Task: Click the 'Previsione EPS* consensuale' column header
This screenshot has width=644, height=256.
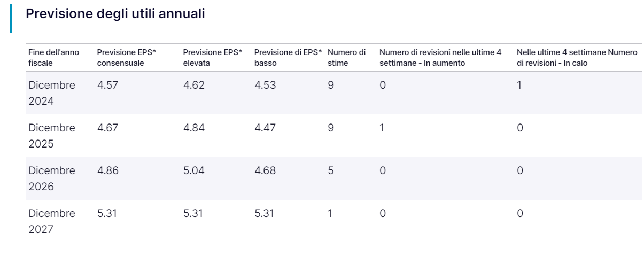Action: tap(127, 58)
